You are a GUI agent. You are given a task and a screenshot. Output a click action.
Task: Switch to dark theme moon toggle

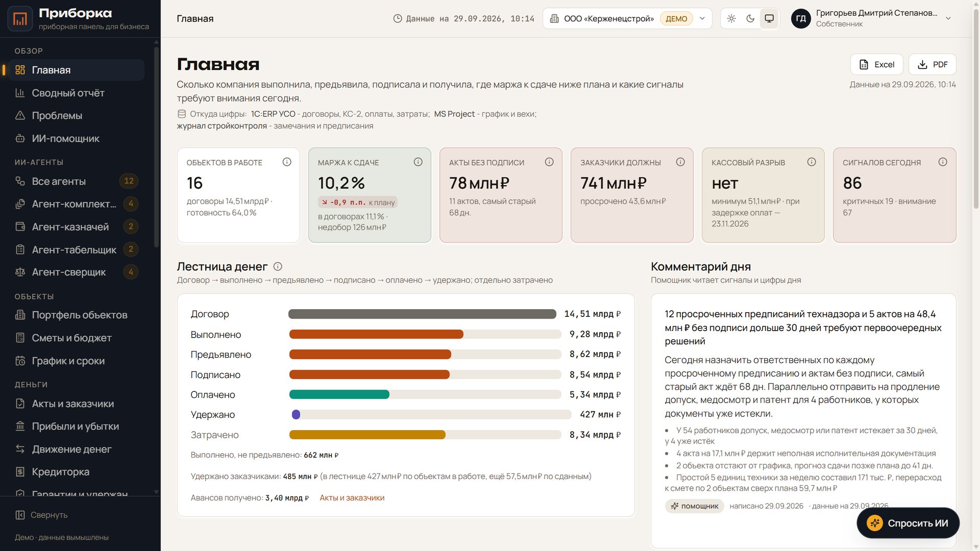click(750, 18)
